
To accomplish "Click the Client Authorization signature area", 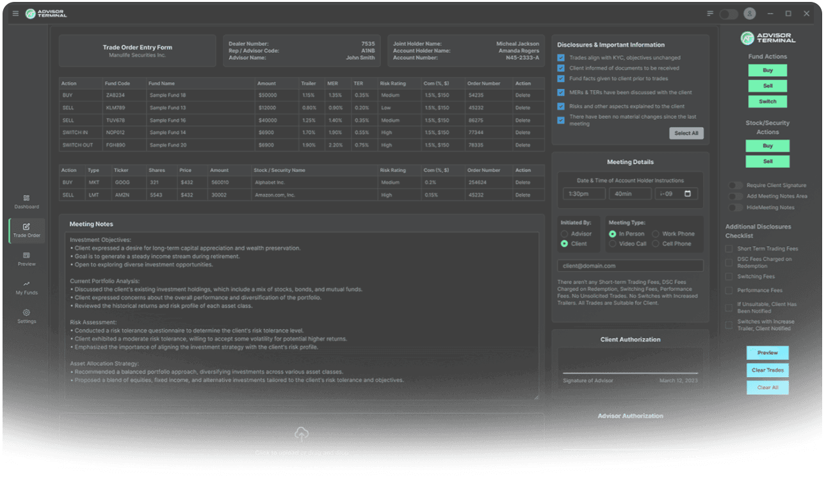I will click(630, 361).
